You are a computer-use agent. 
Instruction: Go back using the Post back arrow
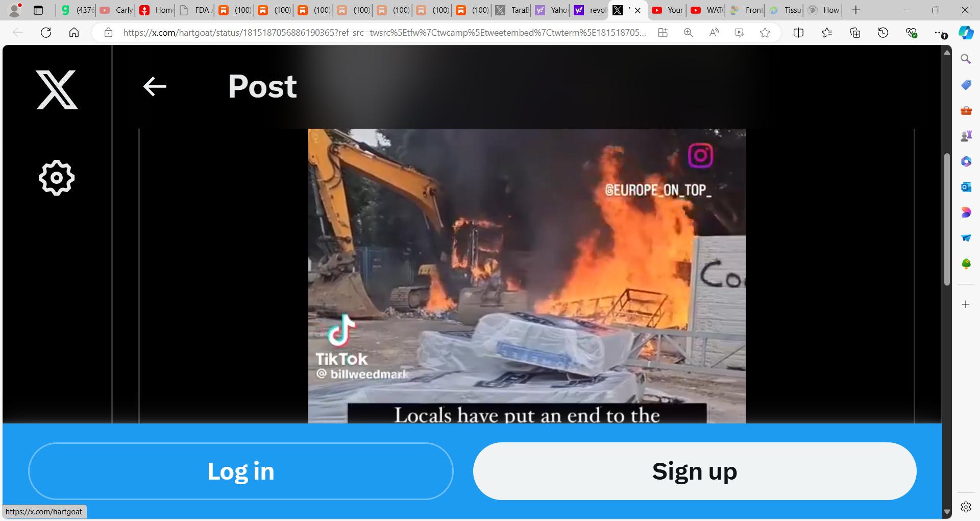[155, 86]
